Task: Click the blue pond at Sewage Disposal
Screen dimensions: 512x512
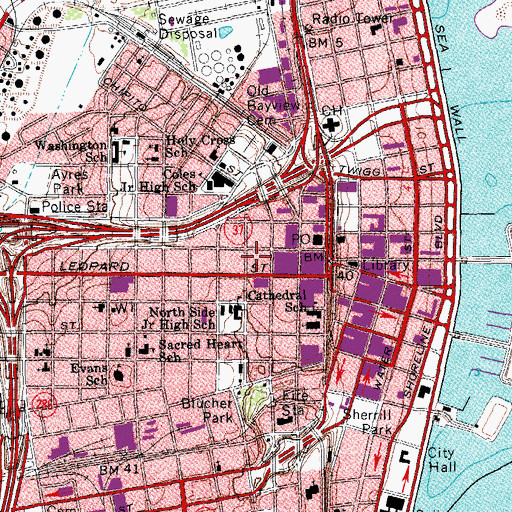Action: click(x=225, y=32)
